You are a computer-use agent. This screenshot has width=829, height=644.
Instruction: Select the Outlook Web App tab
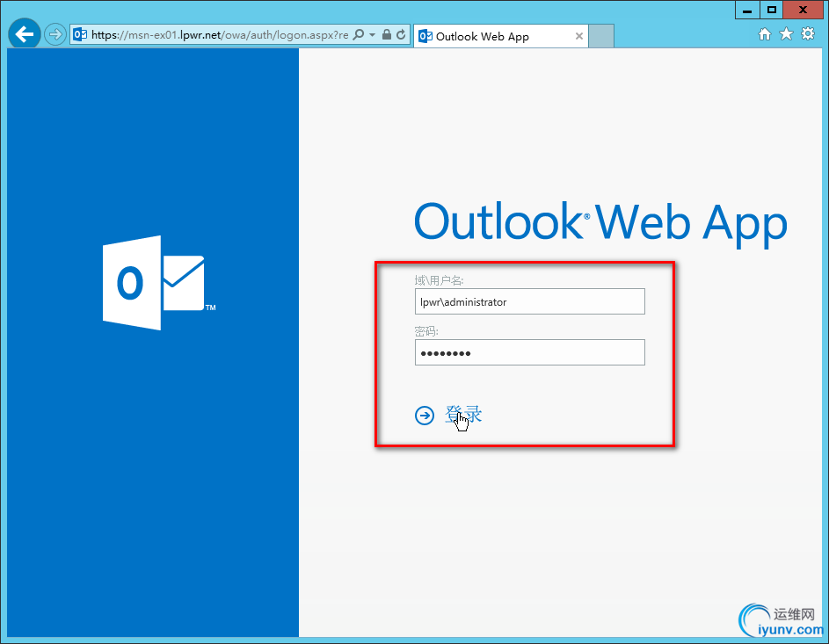click(501, 36)
